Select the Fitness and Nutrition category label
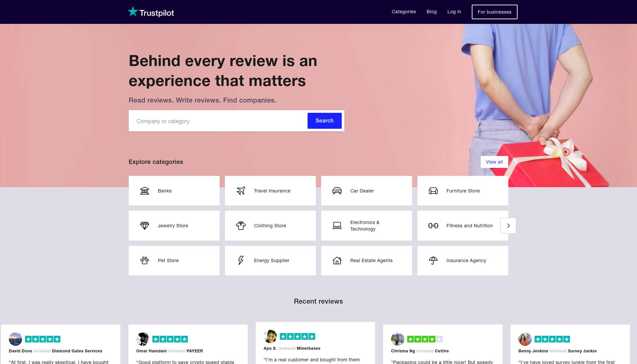Screen dimensions: 637x364 coord(469,226)
